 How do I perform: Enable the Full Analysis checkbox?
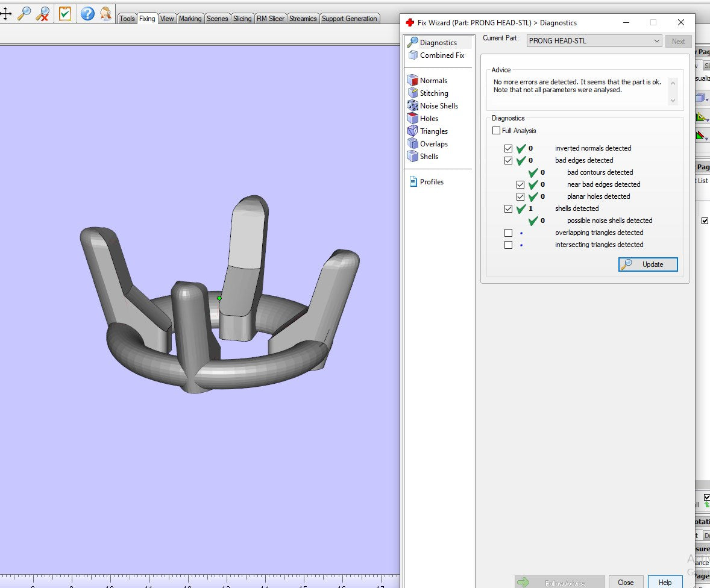[496, 131]
